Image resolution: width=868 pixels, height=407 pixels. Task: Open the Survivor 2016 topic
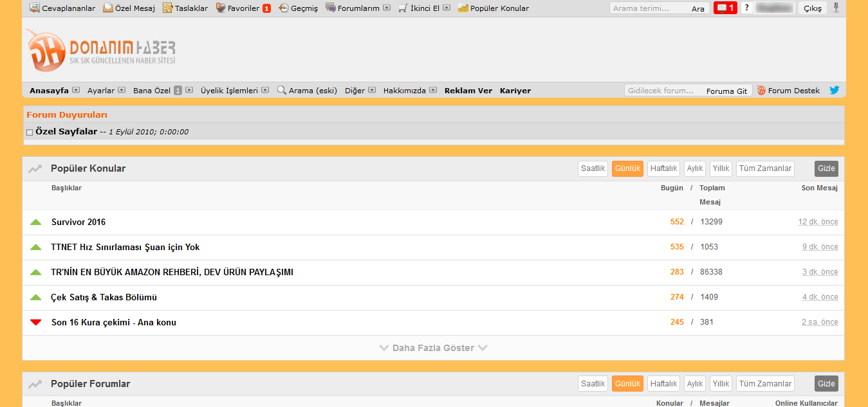click(x=78, y=222)
